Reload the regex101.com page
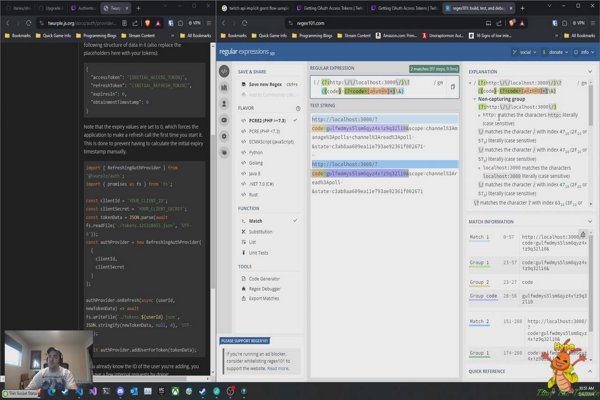Screen dimensions: 600x400 (x=245, y=23)
